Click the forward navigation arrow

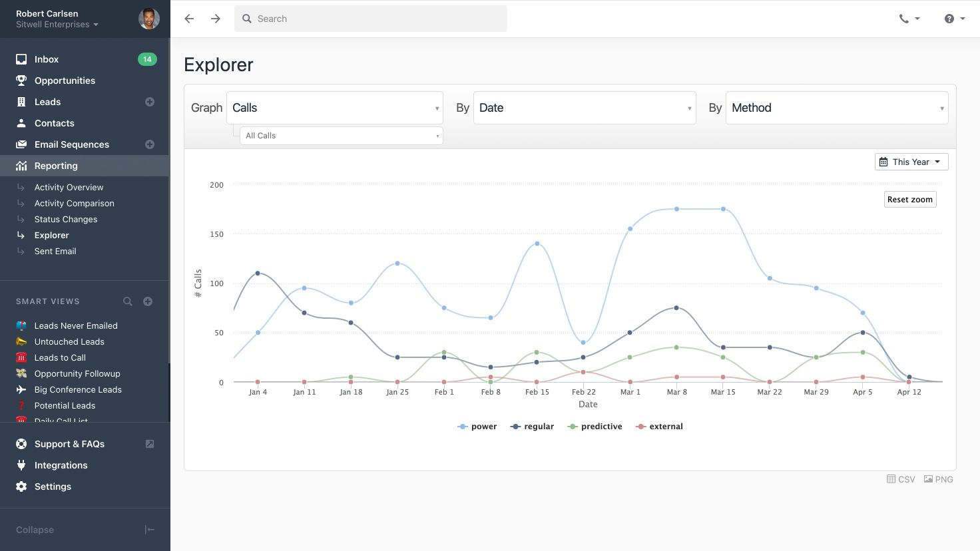tap(216, 19)
